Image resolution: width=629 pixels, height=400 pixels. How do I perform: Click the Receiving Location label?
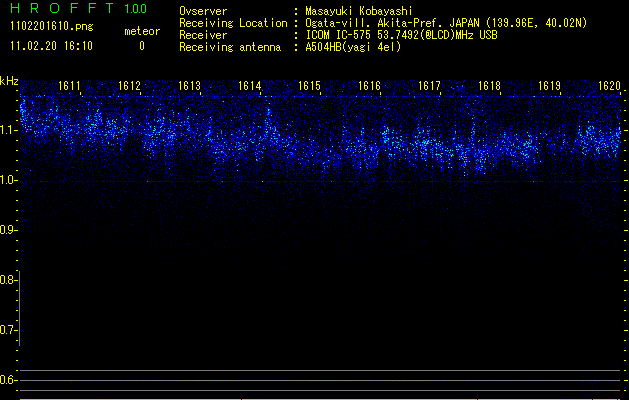233,23
